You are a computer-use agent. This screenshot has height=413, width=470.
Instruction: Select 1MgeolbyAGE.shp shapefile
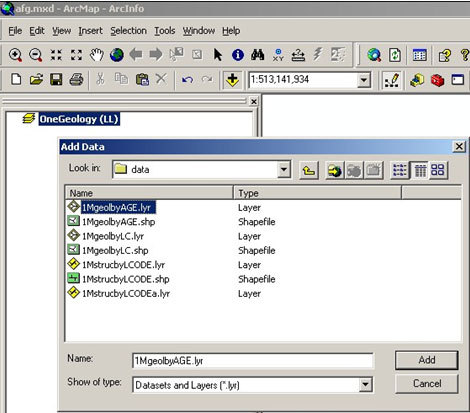[x=119, y=222]
